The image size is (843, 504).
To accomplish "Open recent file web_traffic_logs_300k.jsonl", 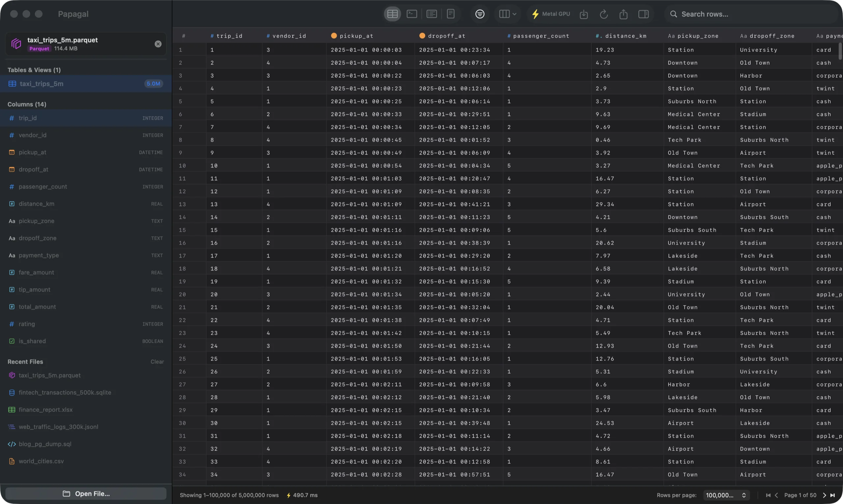I will 86,427.
